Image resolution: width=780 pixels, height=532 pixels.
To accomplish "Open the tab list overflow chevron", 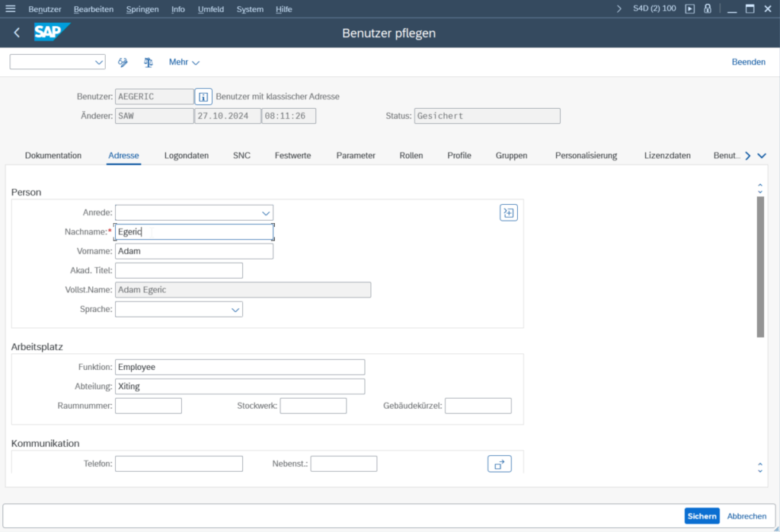I will pos(762,155).
